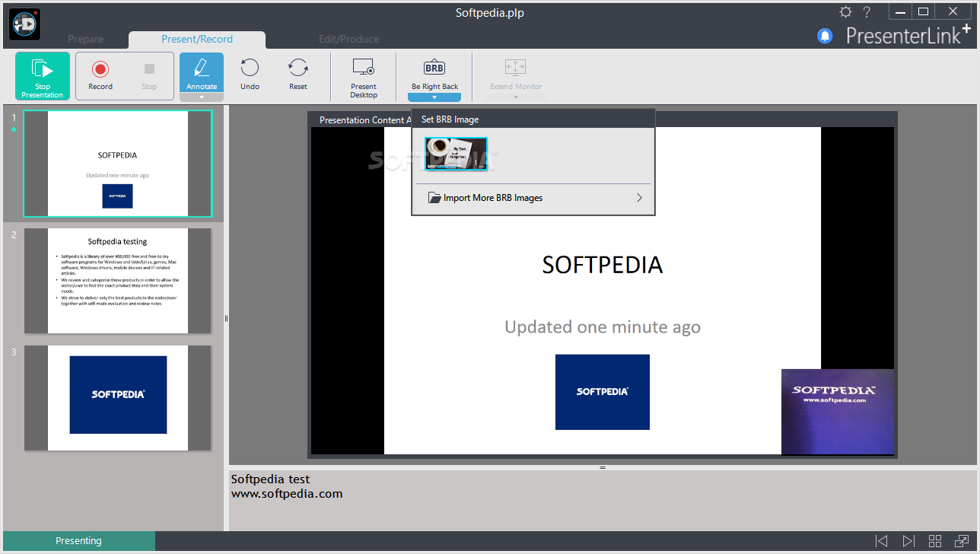
Task: Toggle the Be Right Back BRB button
Action: pos(434,73)
